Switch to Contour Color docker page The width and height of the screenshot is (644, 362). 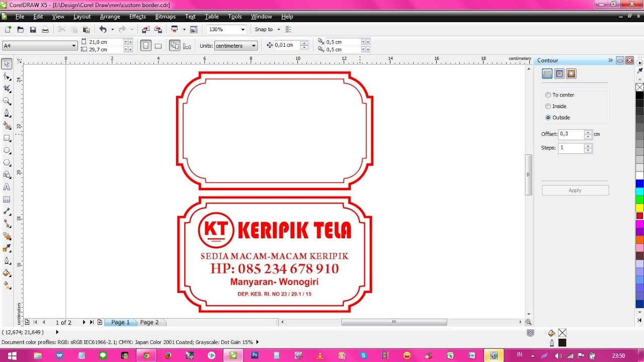click(559, 74)
